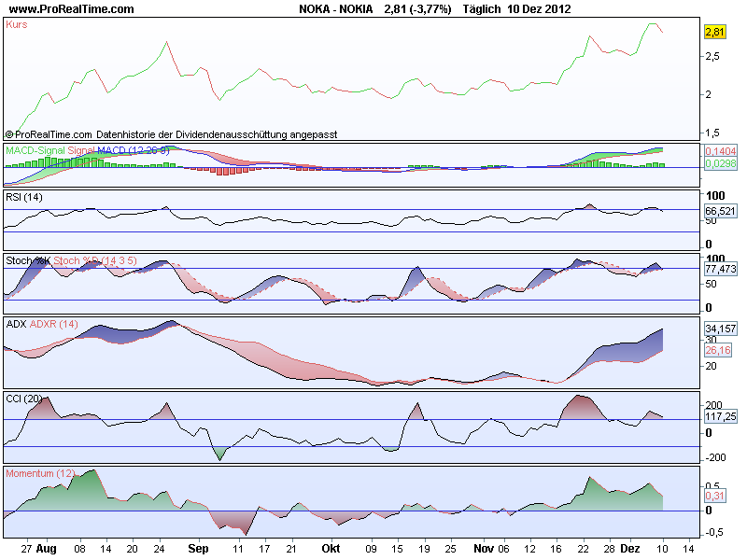The image size is (747, 560).
Task: Click the RSI (14) panel label
Action: point(24,197)
